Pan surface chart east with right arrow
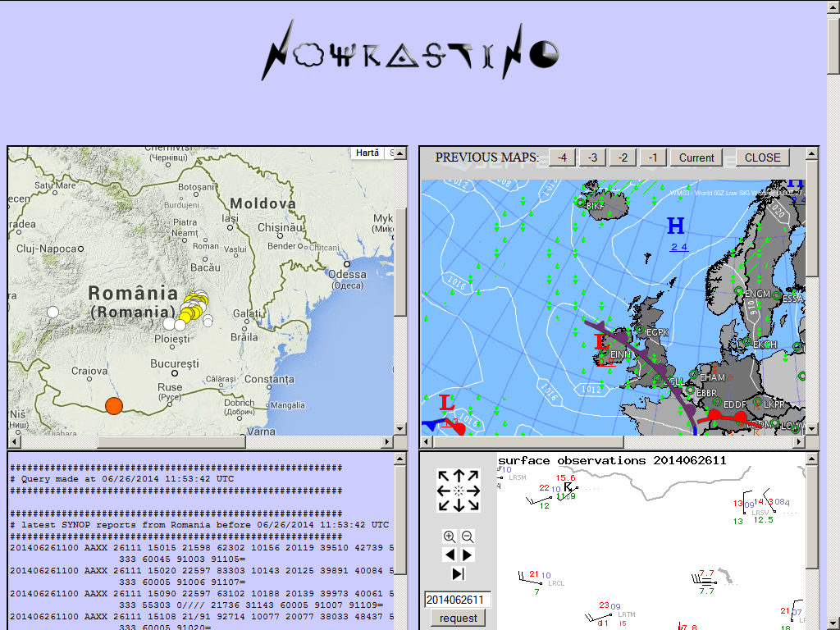840x630 pixels. (473, 491)
